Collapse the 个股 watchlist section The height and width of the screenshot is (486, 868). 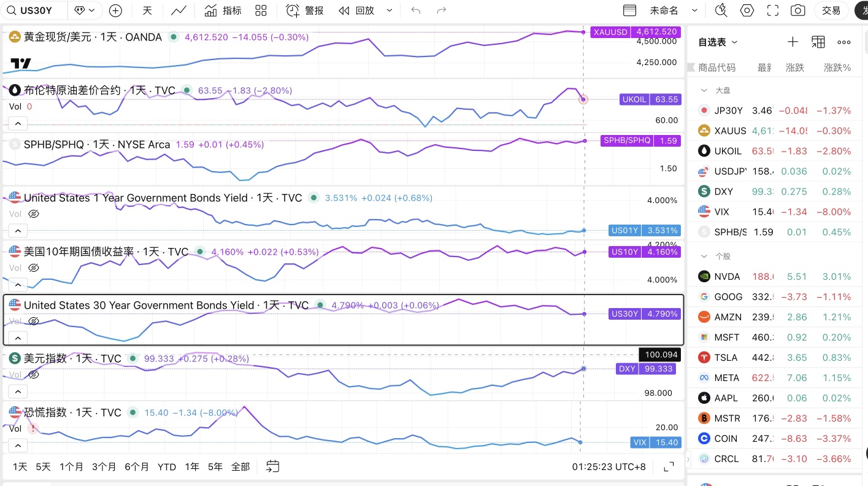704,256
